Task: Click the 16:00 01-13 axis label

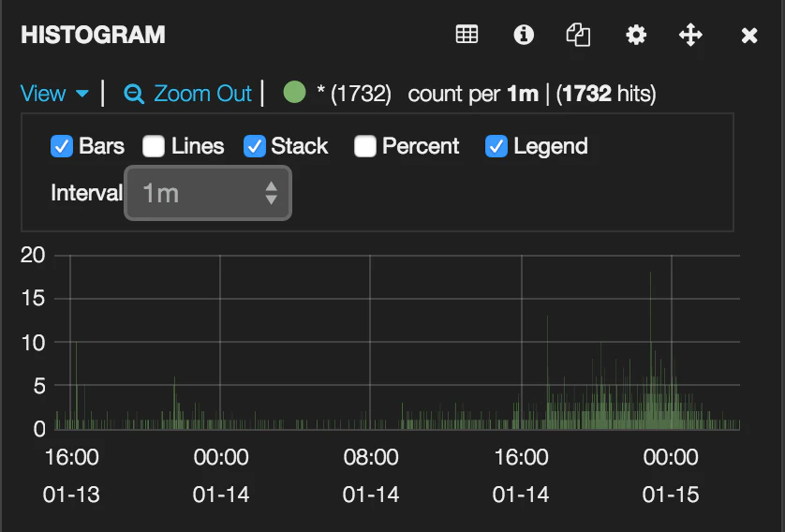Action: pyautogui.click(x=71, y=476)
